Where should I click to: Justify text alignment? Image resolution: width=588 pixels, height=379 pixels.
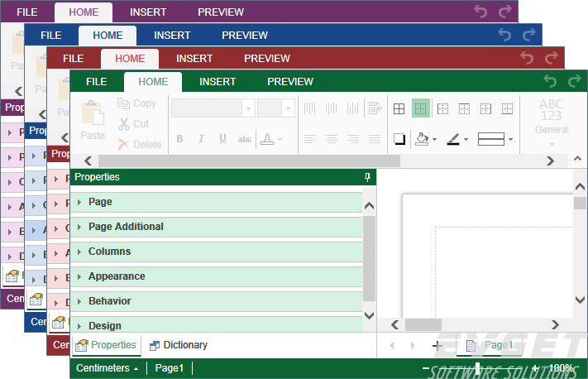[375, 139]
